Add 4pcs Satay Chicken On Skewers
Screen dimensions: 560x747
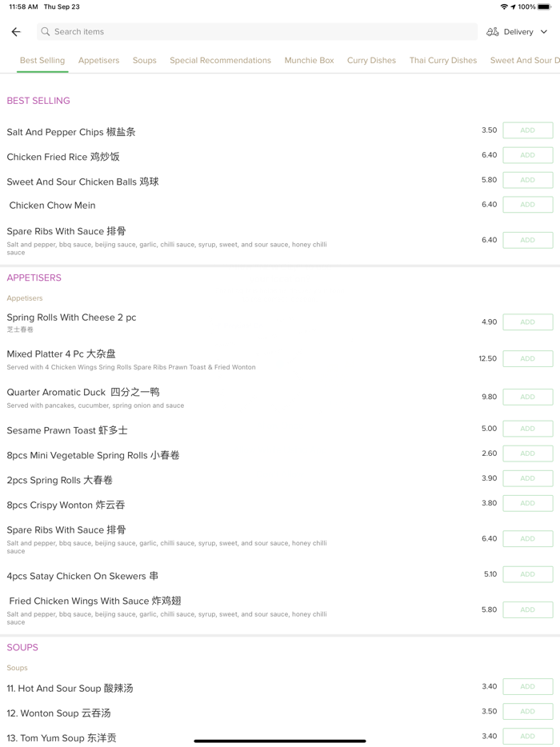[x=527, y=574]
